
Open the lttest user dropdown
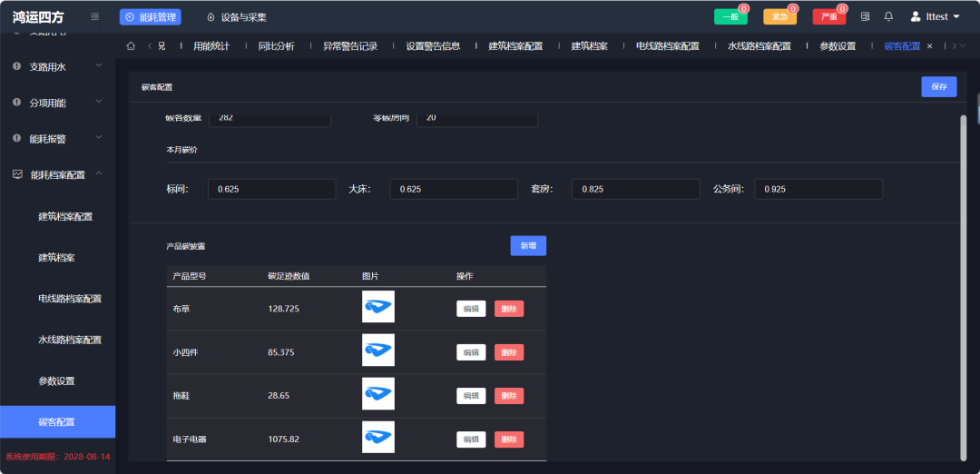point(935,16)
